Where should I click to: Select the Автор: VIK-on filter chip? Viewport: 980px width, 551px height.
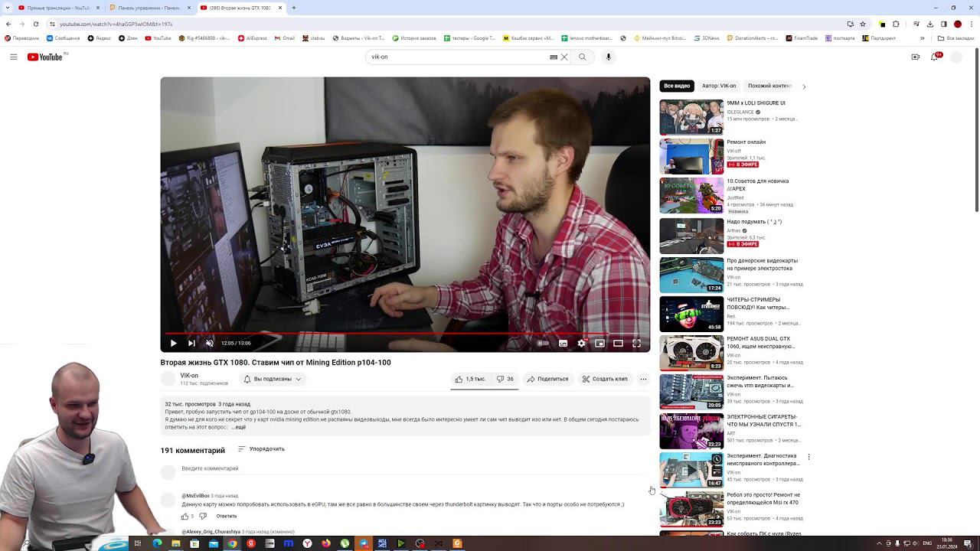(x=719, y=86)
